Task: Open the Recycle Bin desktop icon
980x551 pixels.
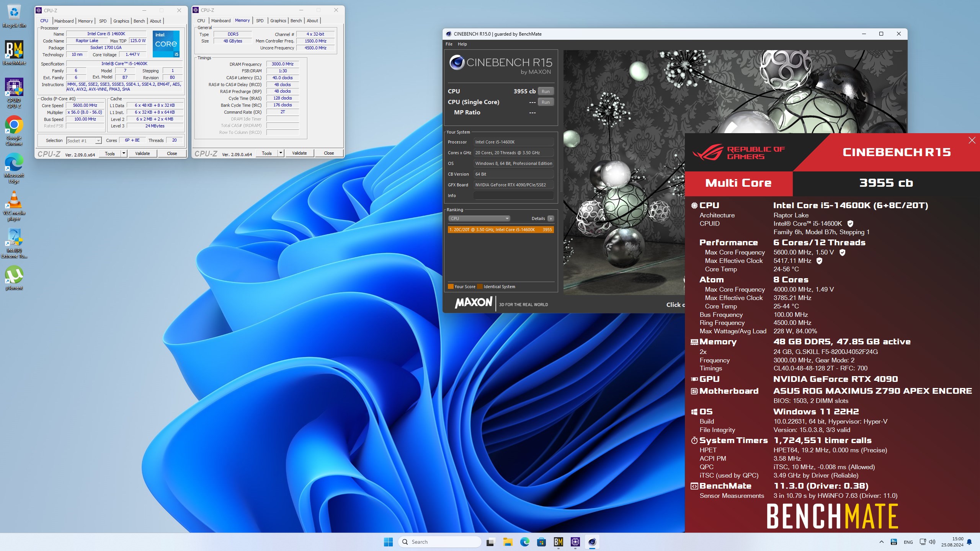Action: (x=14, y=16)
